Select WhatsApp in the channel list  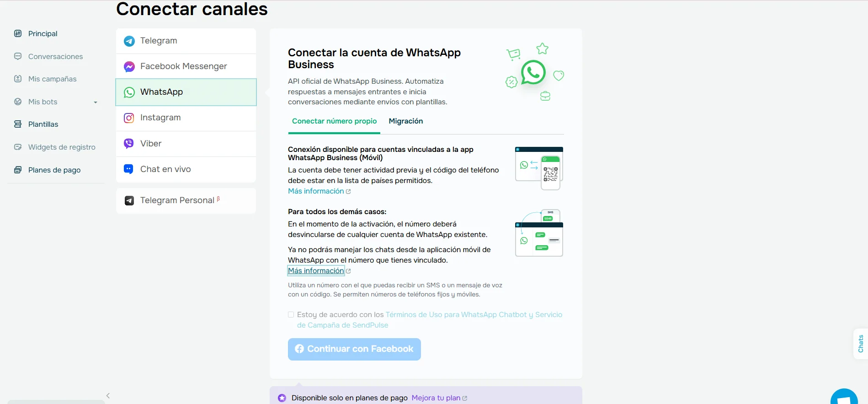click(186, 92)
